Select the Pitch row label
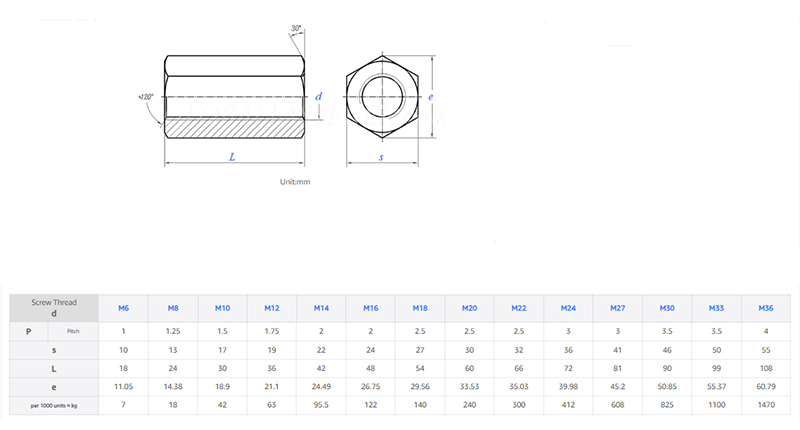Screen dimensions: 800x430 73,331
